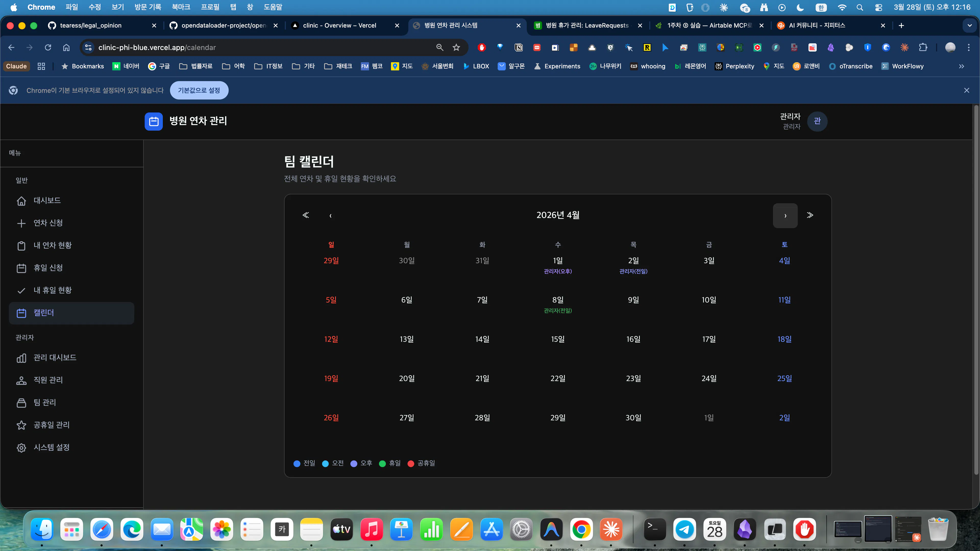Open the 보기 menu in the menu bar
Screen dimensions: 980x551
tap(118, 7)
